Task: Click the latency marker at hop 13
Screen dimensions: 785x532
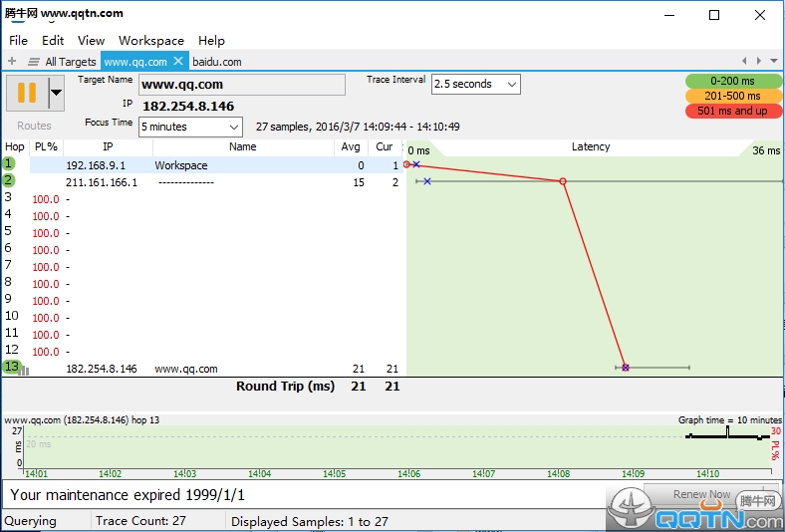Action: pos(626,368)
